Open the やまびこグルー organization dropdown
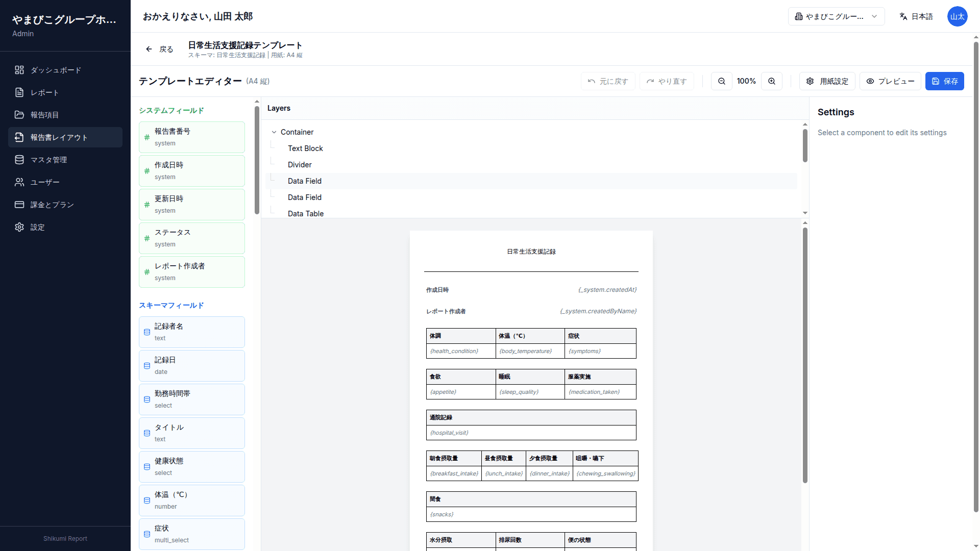The image size is (980, 551). [x=836, y=16]
